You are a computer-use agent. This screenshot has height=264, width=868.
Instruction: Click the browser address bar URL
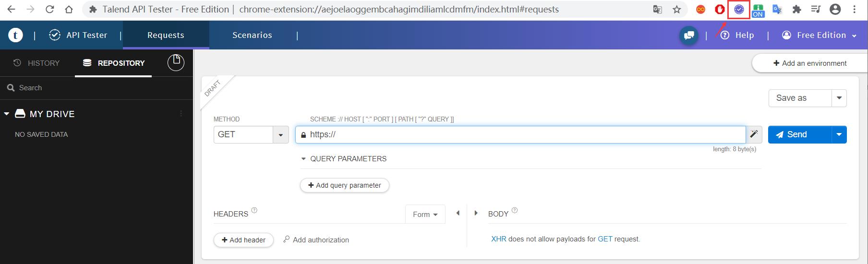click(x=399, y=9)
